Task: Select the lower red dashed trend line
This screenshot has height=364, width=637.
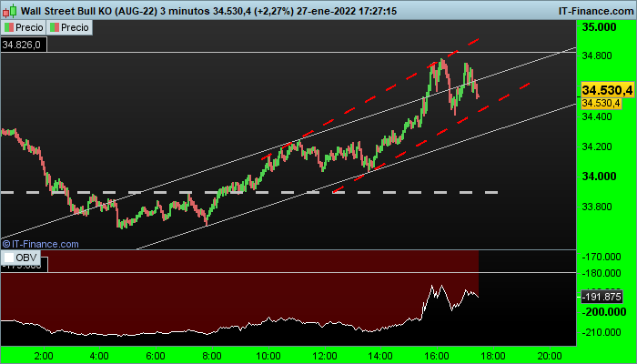Action: pos(431,137)
